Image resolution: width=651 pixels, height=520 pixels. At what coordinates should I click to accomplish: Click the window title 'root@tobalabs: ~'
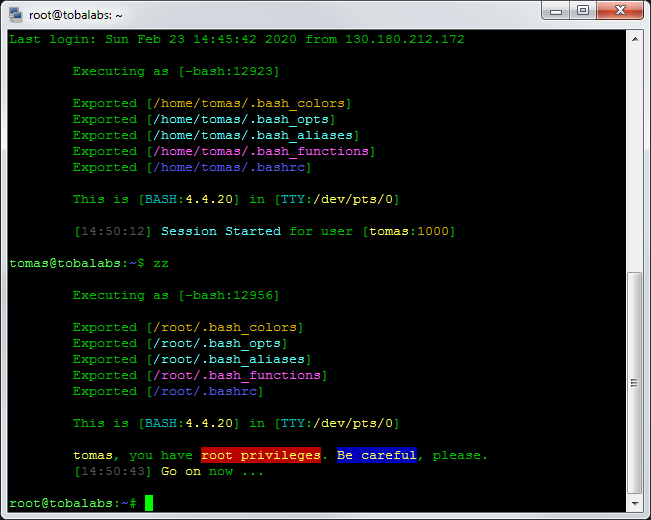coord(76,15)
